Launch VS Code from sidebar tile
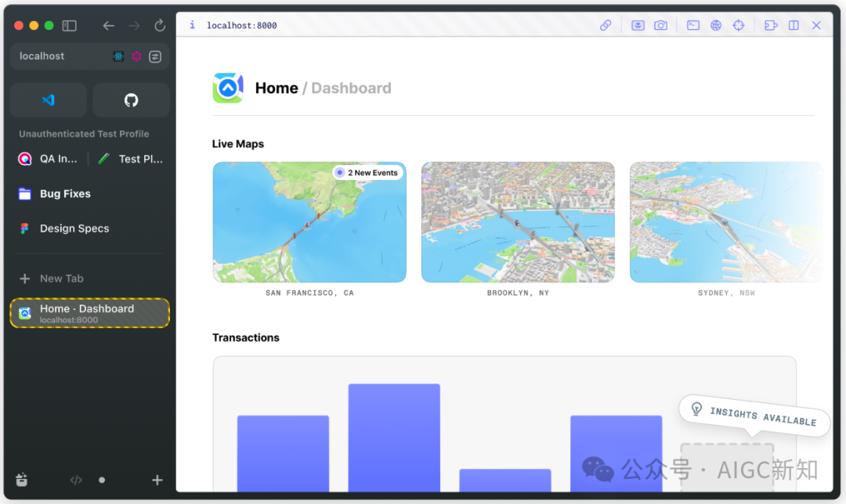Screen dimensions: 846x504 coord(49,99)
